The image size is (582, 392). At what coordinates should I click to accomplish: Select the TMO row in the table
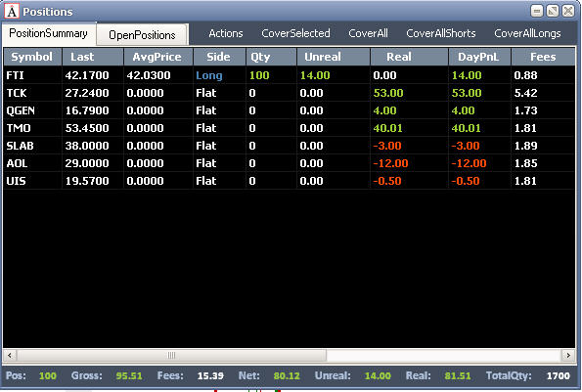pos(290,128)
